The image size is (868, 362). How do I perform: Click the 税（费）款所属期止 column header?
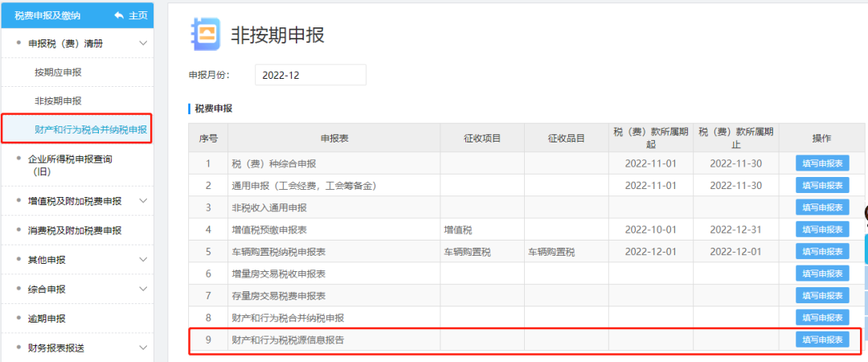[x=735, y=138]
